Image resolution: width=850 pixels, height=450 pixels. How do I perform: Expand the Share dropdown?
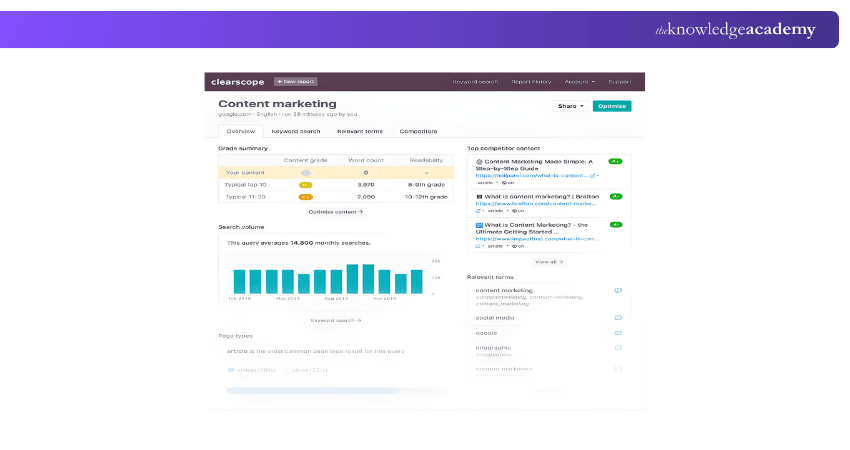pos(570,106)
